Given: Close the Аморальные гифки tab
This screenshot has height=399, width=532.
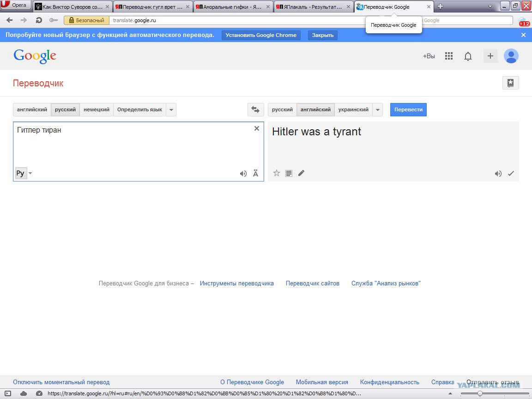Looking at the screenshot, I should click(x=268, y=6).
